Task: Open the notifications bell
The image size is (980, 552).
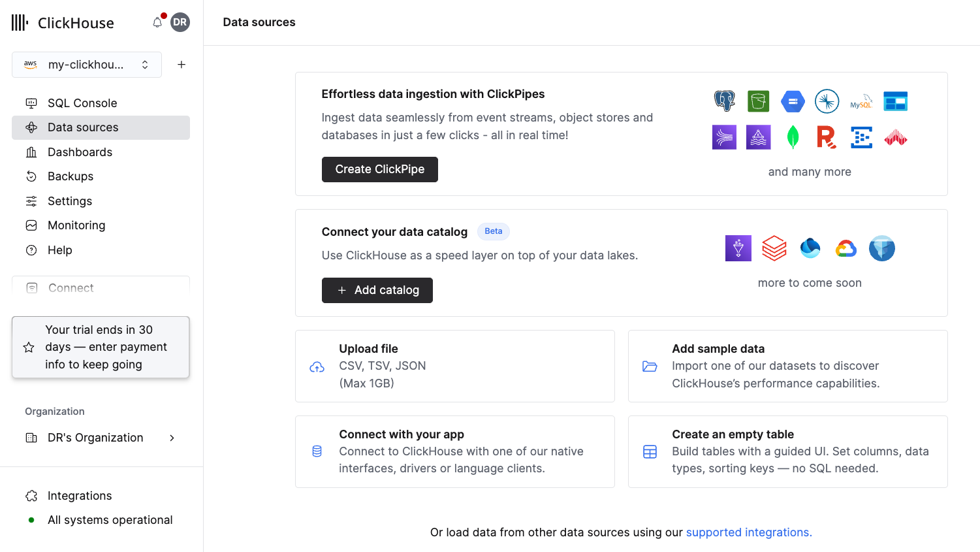Action: click(x=157, y=22)
